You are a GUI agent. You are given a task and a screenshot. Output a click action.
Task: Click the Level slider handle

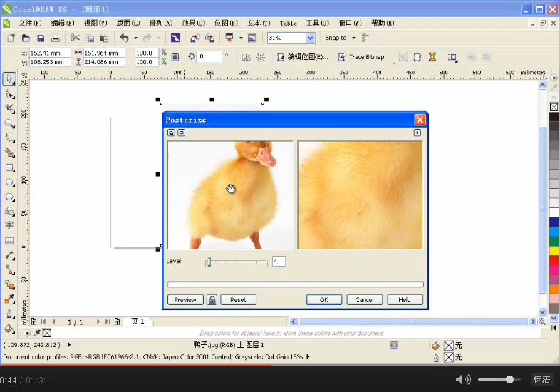tap(209, 262)
